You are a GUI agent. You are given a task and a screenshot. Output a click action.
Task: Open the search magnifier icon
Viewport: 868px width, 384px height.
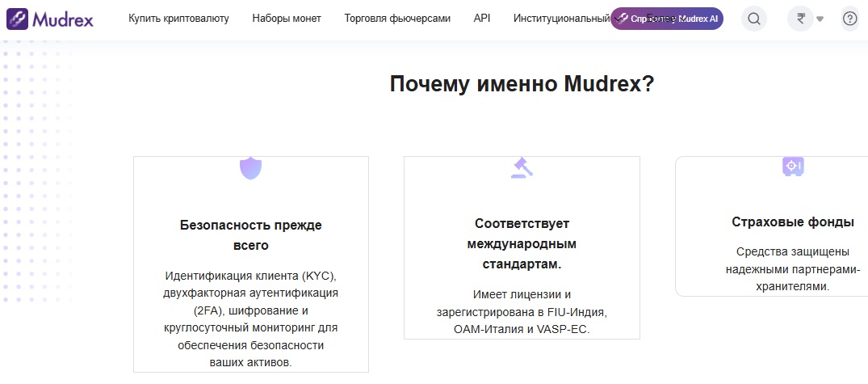click(753, 19)
